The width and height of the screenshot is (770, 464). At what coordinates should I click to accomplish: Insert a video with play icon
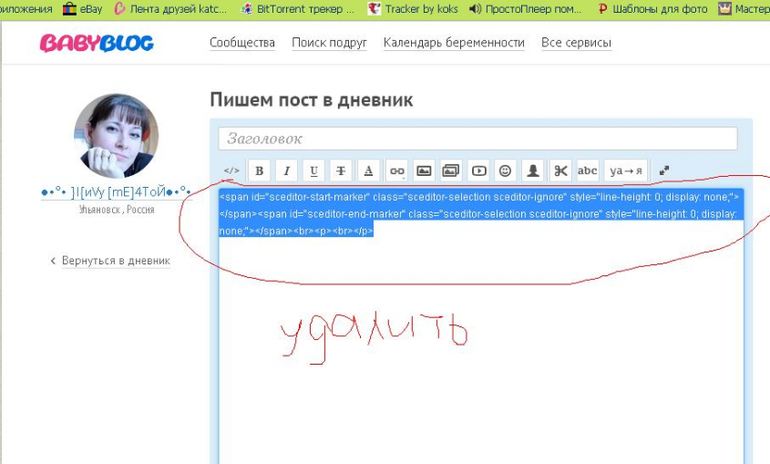pos(479,171)
